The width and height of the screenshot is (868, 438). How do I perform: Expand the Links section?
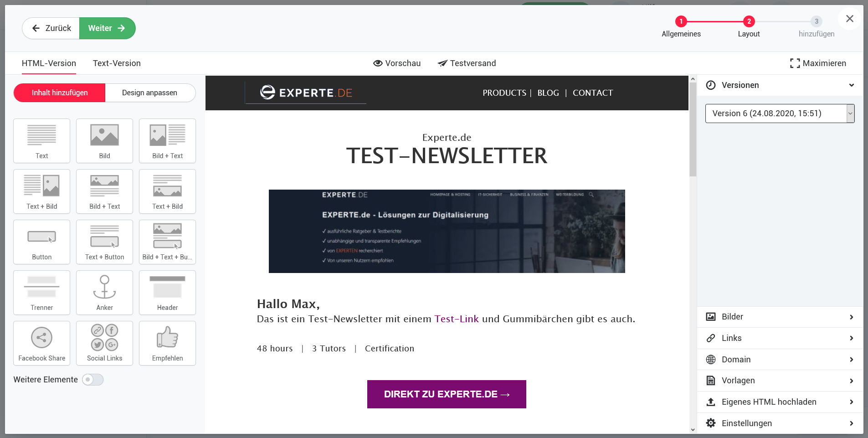pyautogui.click(x=851, y=338)
